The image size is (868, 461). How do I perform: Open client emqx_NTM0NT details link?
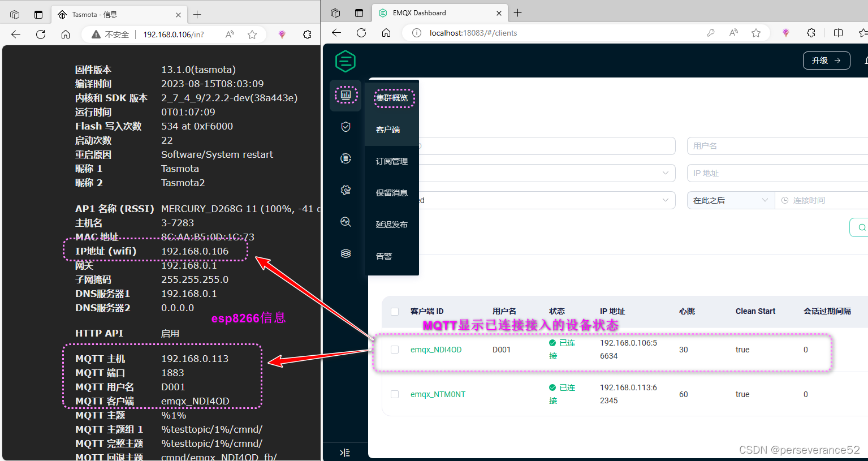438,394
